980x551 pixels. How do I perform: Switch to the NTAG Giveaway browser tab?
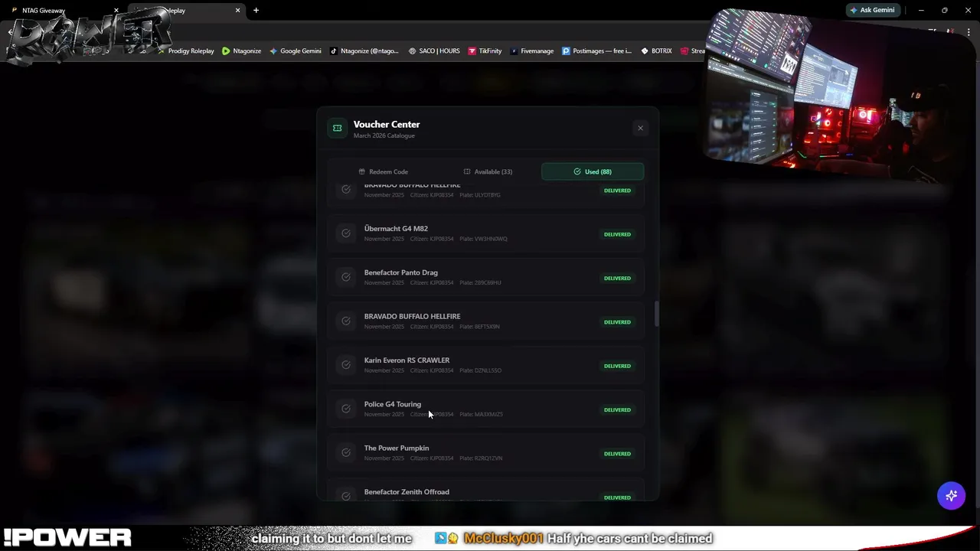click(x=44, y=10)
